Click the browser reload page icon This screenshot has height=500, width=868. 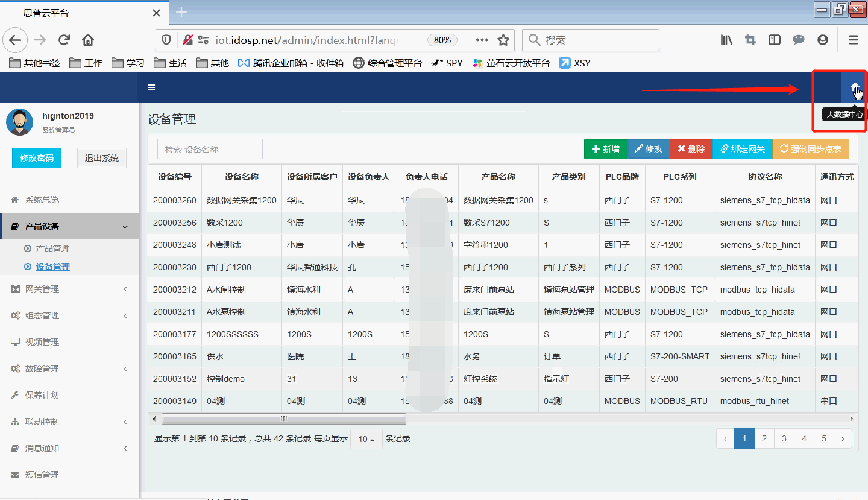(x=64, y=40)
